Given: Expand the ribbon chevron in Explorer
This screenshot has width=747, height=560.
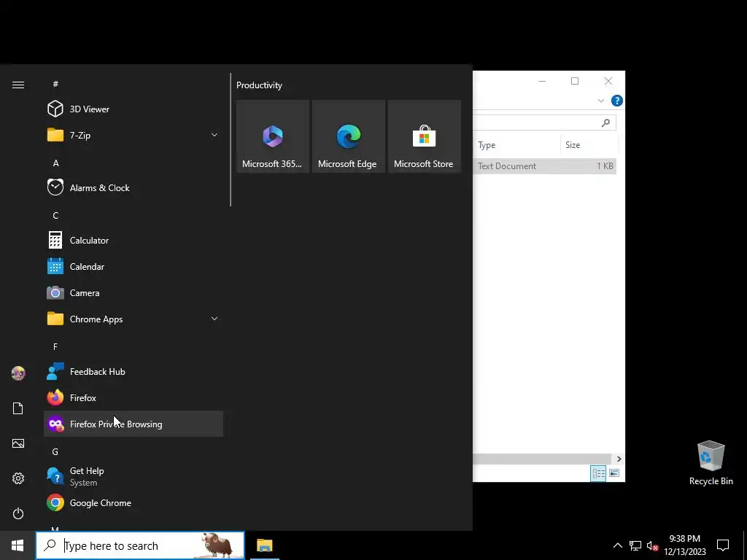Looking at the screenshot, I should 601,101.
